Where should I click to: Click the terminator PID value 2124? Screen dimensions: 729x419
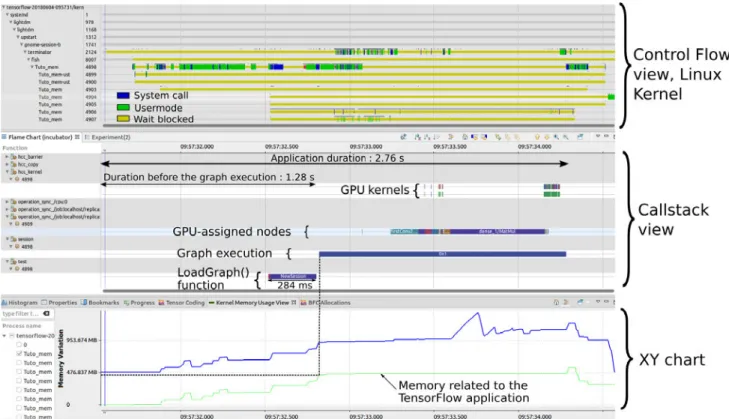91,52
